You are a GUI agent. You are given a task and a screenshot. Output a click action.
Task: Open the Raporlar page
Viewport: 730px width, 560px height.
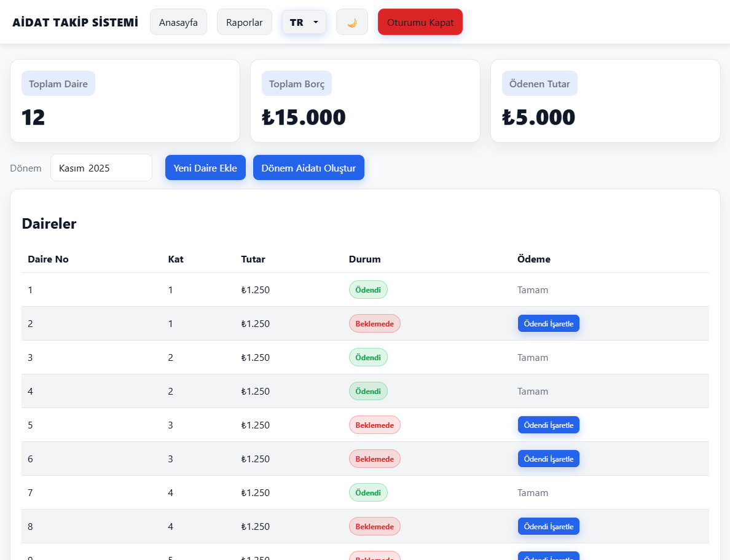(244, 22)
